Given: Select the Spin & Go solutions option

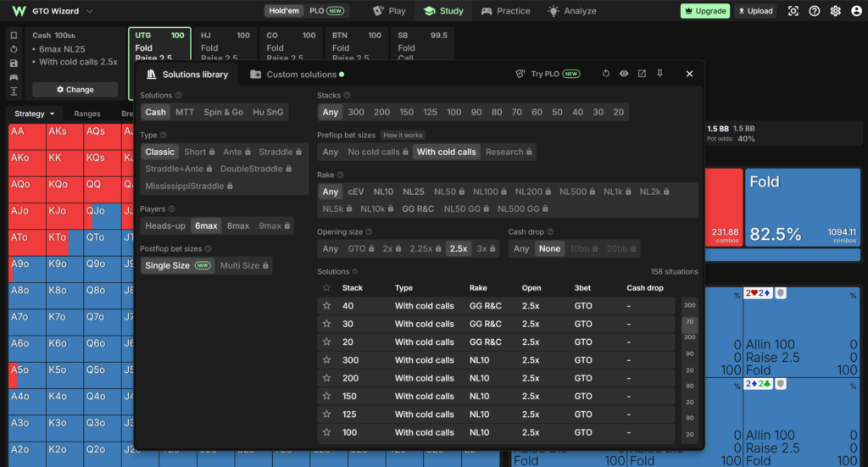Looking at the screenshot, I should coord(224,113).
